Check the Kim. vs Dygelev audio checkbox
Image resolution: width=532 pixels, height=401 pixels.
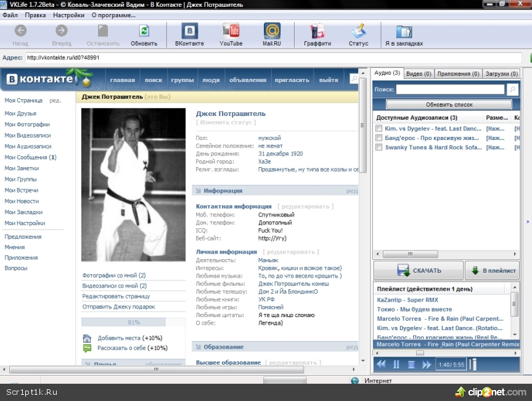[x=379, y=128]
